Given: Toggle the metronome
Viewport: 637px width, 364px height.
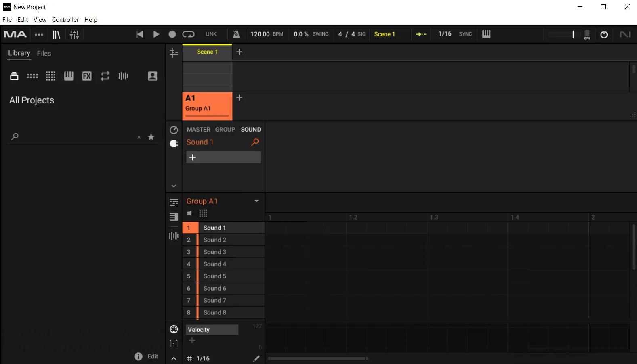Looking at the screenshot, I should tap(236, 34).
